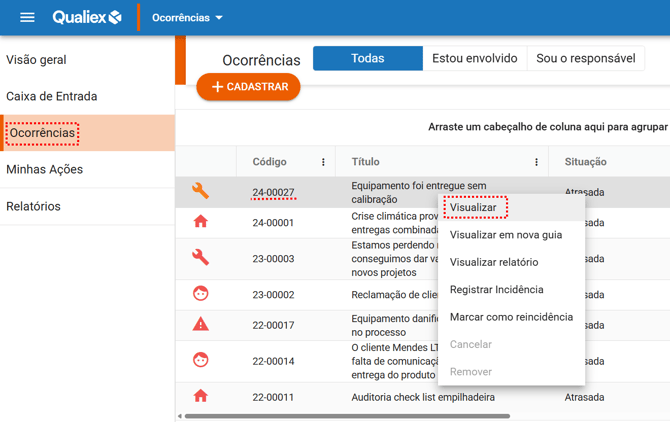Switch to Sou o responsável tab
Viewport: 670px width, 422px height.
(x=585, y=59)
